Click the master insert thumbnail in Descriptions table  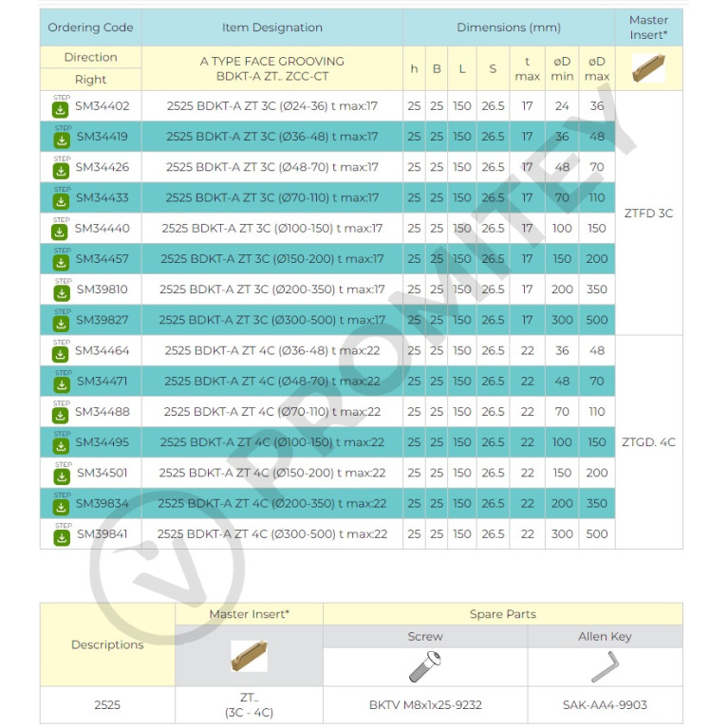click(249, 656)
